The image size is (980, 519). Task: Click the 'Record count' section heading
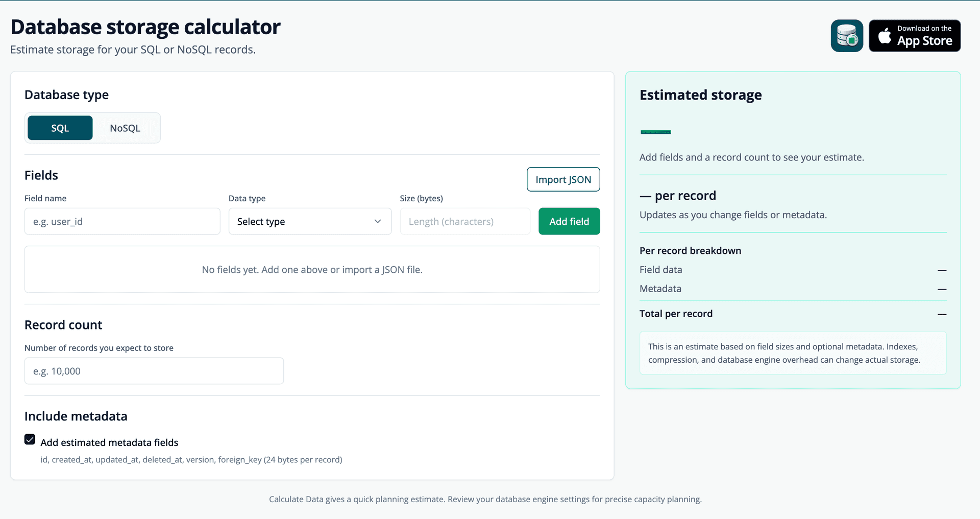click(x=63, y=325)
